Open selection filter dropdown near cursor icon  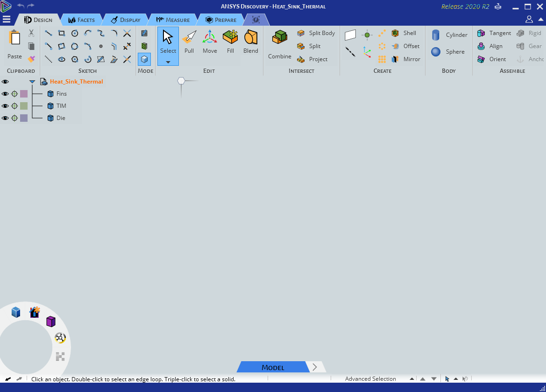[455, 379]
